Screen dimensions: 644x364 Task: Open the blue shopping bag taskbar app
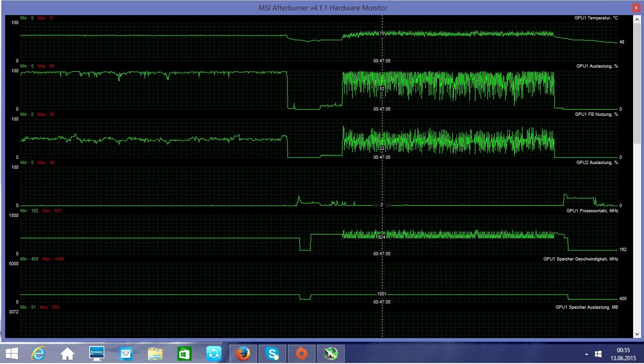(x=125, y=353)
